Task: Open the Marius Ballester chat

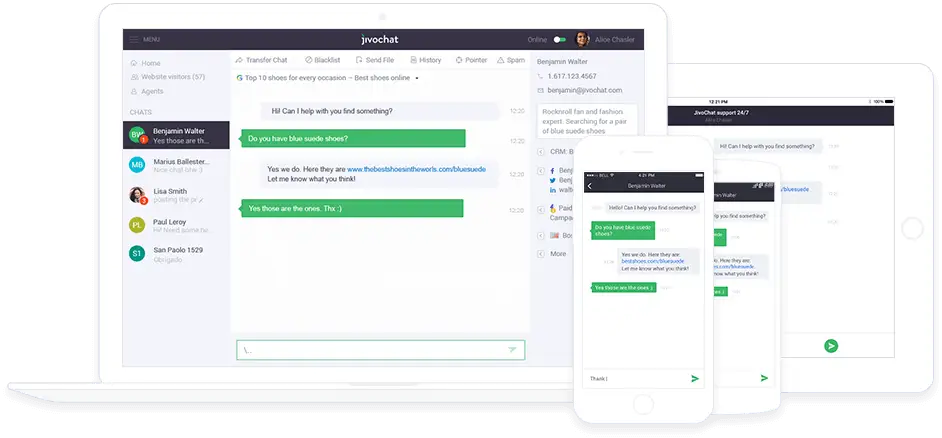Action: tap(176, 165)
